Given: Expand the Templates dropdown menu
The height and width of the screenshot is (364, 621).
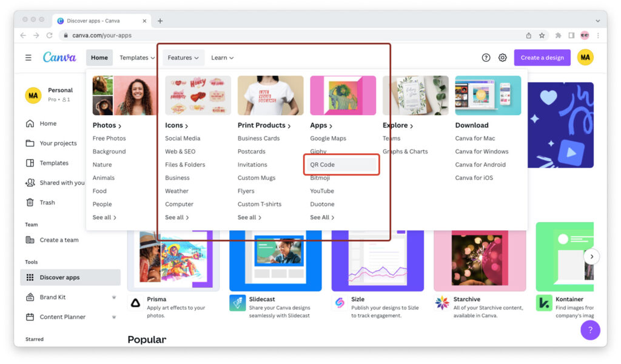Looking at the screenshot, I should [137, 58].
